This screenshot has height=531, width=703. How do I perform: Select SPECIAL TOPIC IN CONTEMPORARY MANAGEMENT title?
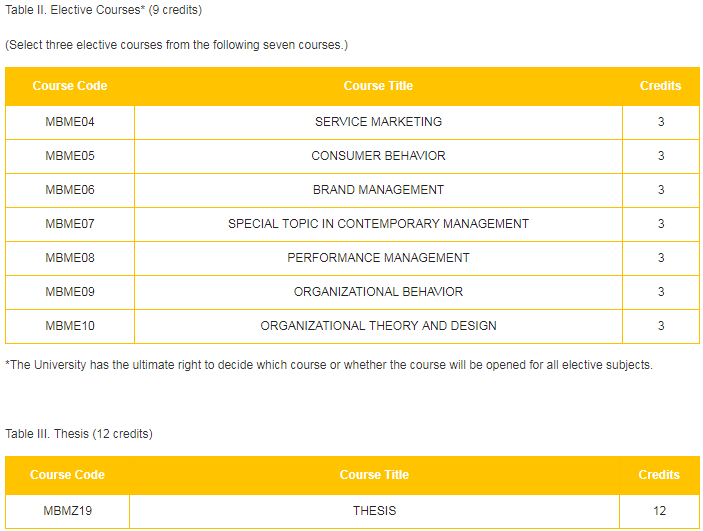tap(378, 224)
